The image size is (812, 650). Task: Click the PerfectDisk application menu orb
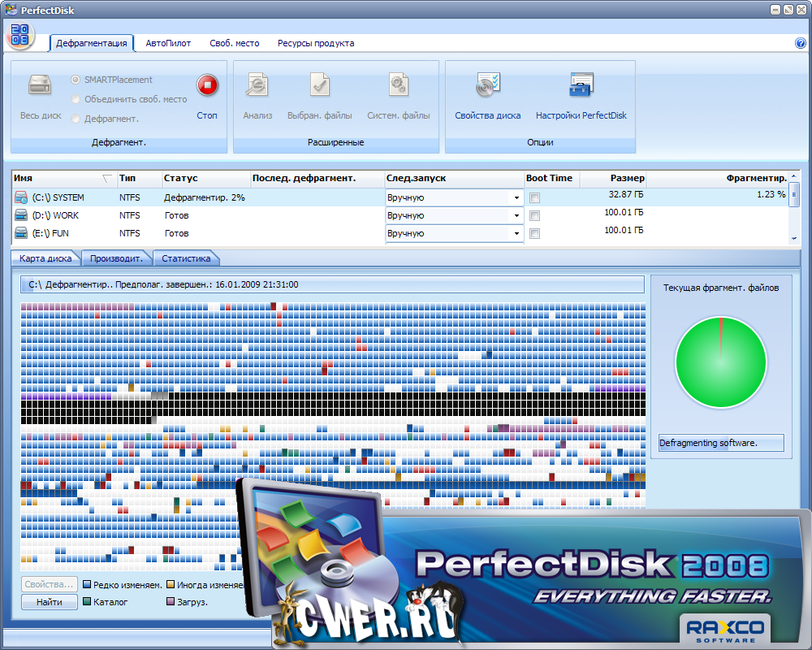(x=19, y=35)
